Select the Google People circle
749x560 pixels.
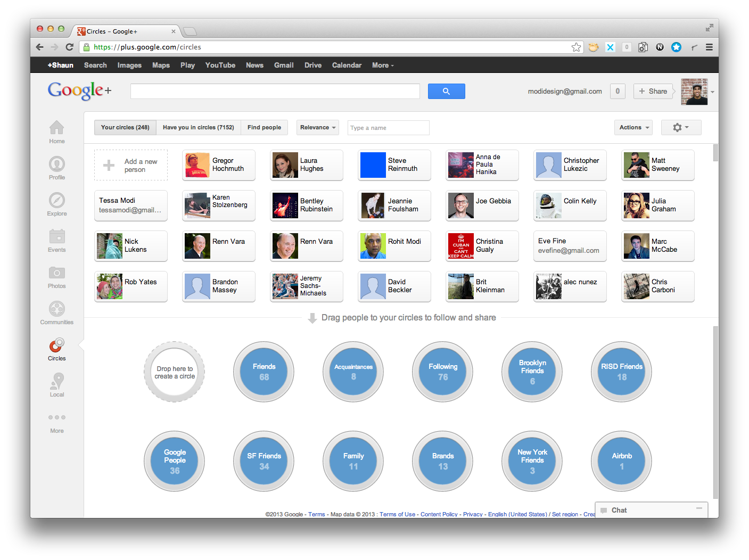(175, 461)
